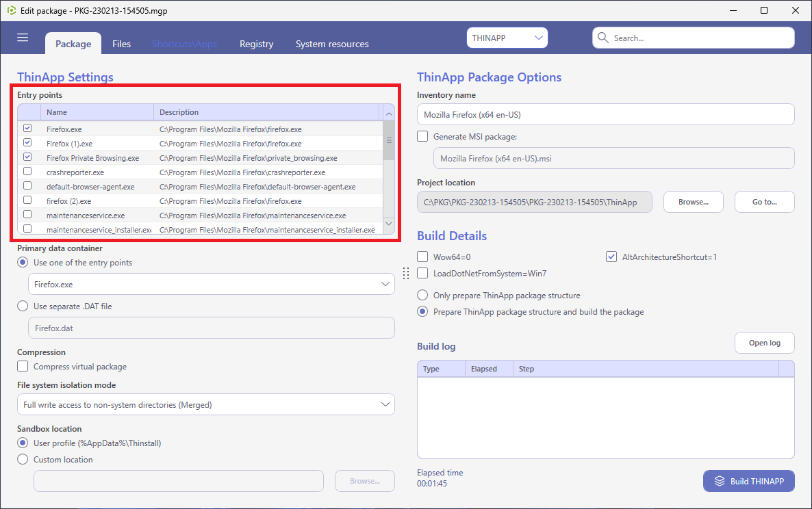The width and height of the screenshot is (812, 509).
Task: Click the entry points scrollbar thumb
Action: coord(389,140)
